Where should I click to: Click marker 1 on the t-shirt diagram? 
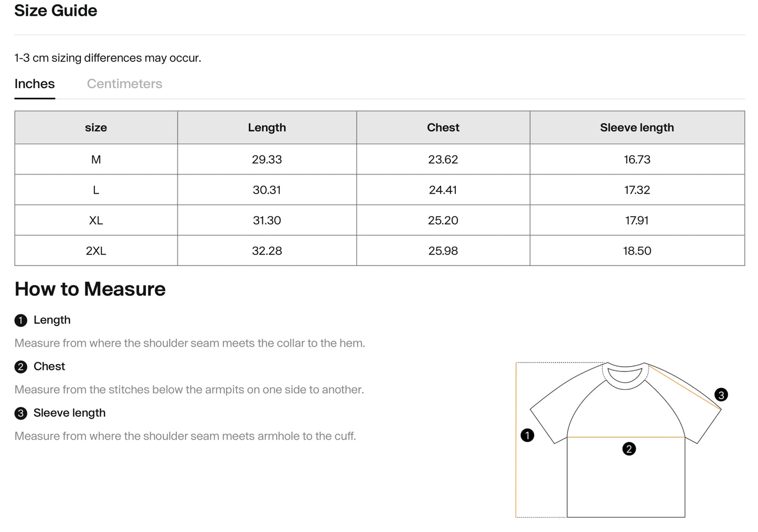click(527, 435)
